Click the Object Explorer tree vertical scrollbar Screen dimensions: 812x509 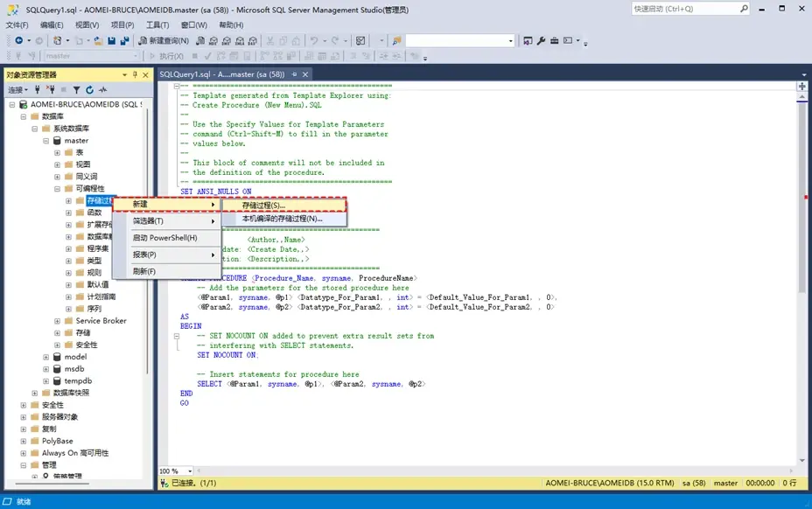click(x=147, y=241)
